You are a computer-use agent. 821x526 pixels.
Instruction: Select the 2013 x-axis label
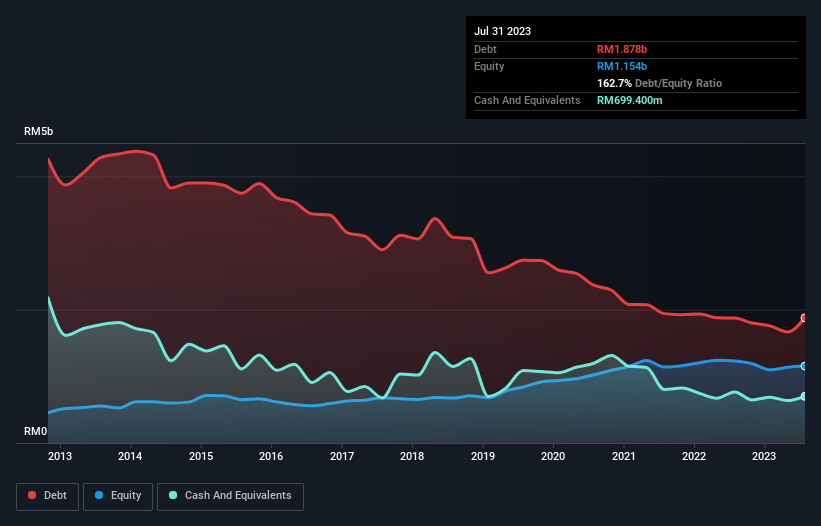pyautogui.click(x=60, y=456)
